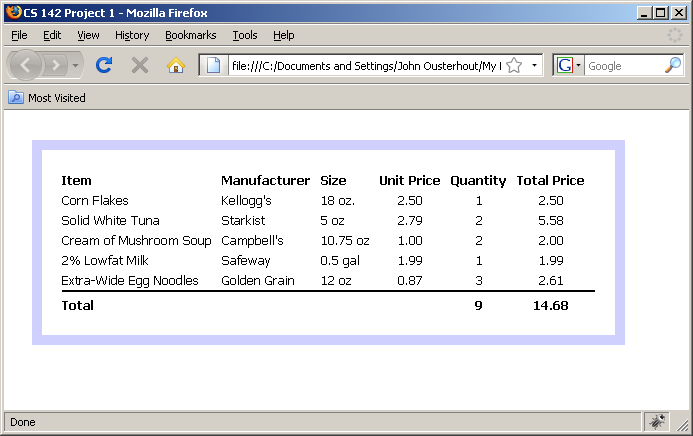The image size is (693, 436).
Task: Click the Safeway manufacturer cell
Action: click(x=246, y=261)
